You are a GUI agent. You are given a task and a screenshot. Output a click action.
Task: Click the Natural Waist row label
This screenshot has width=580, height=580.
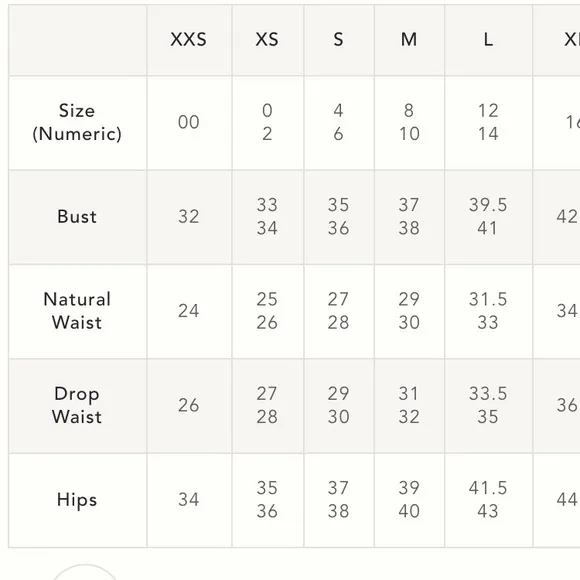77,311
